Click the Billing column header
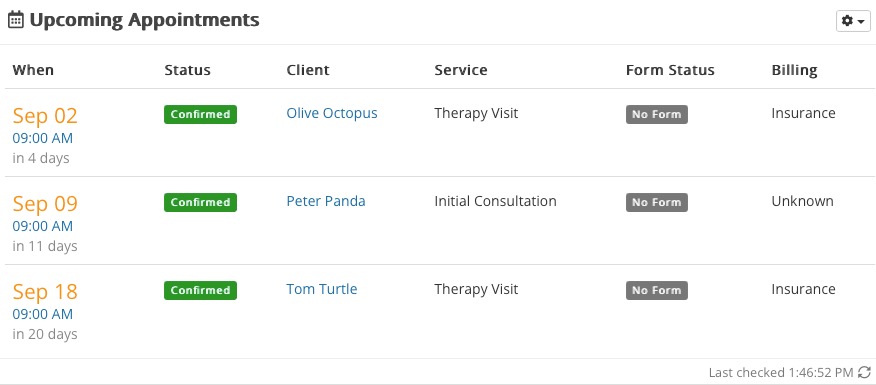876x385 pixels. click(x=794, y=70)
